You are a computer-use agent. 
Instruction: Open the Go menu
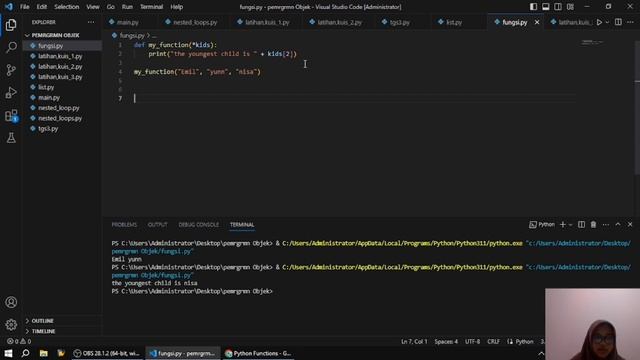111,7
